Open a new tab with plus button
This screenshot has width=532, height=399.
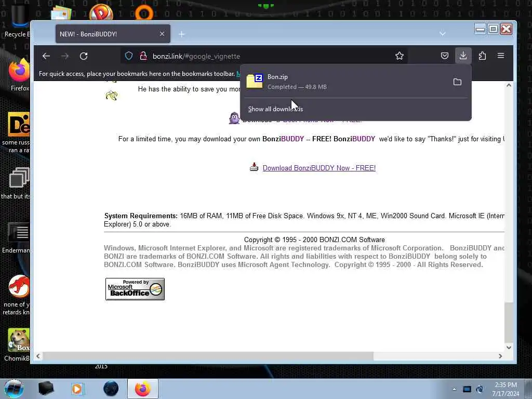pyautogui.click(x=181, y=34)
